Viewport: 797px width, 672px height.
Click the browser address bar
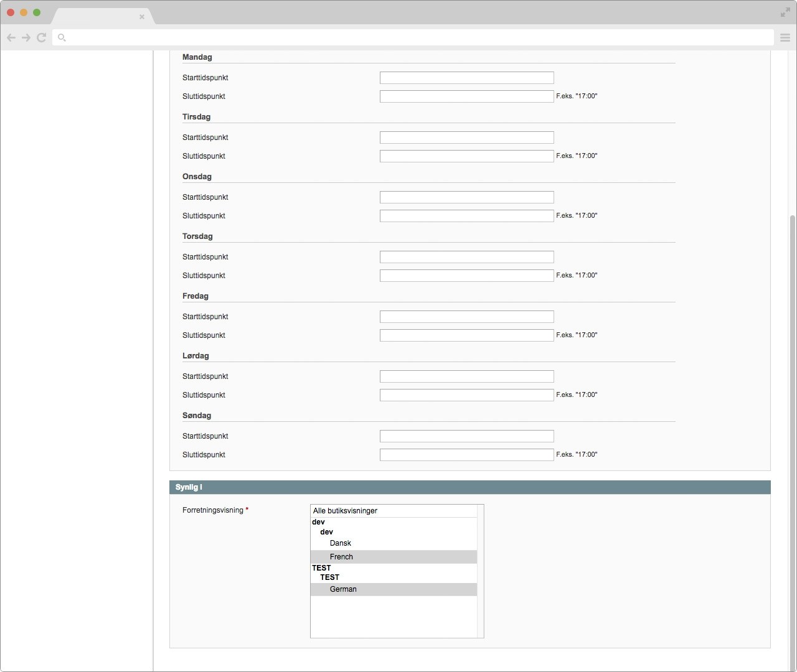[411, 38]
